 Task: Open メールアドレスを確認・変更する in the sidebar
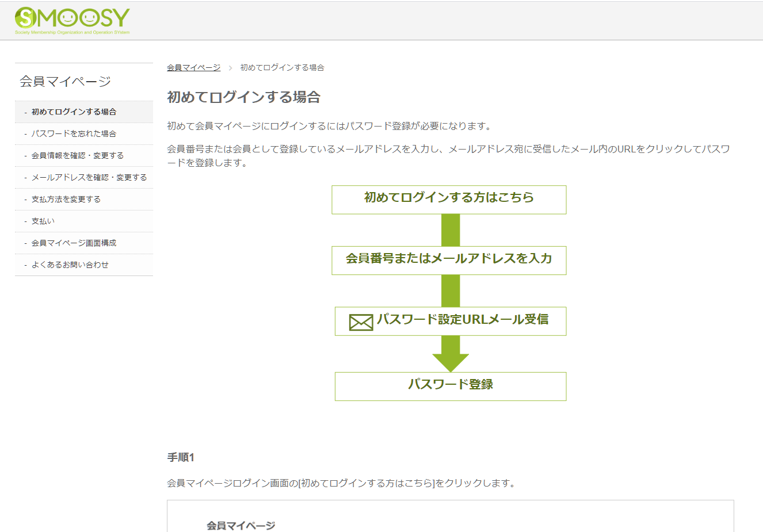(x=84, y=177)
